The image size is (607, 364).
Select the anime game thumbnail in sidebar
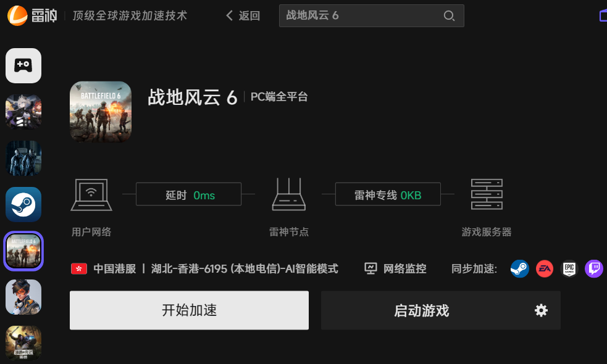coord(23,112)
